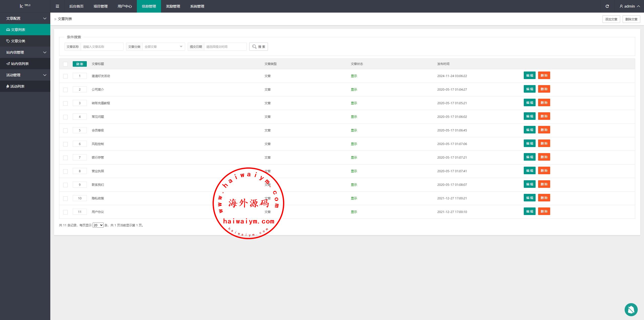Collapse the 站内信管理 sidebar section

[25, 52]
